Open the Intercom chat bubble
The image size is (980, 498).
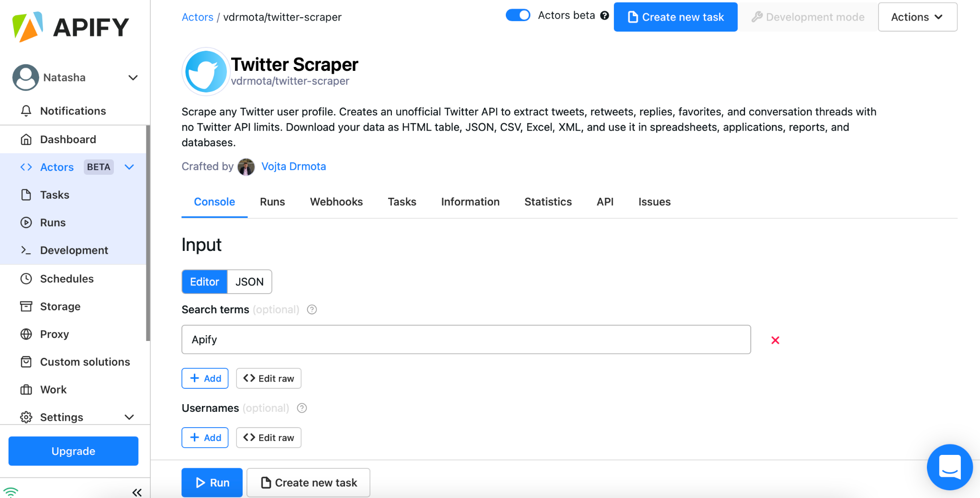[x=949, y=467]
